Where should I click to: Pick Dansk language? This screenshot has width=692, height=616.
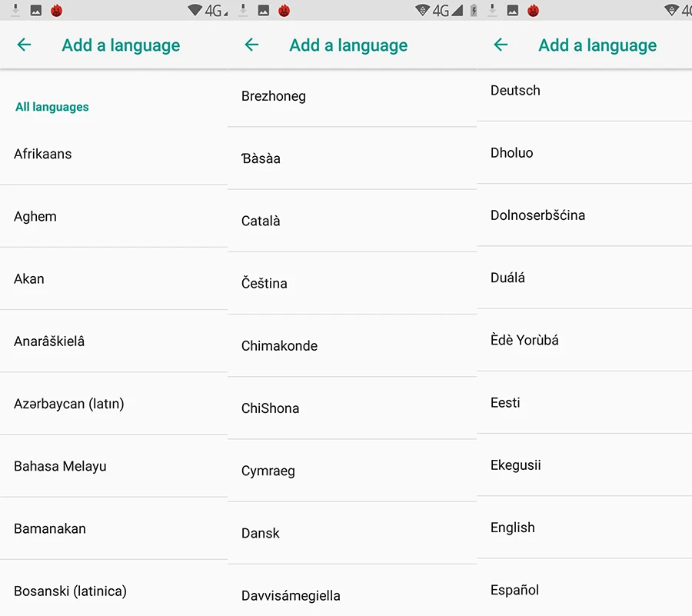[352, 533]
